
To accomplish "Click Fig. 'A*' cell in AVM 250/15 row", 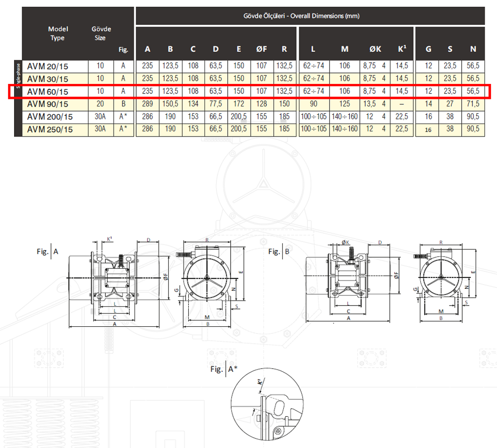I will pos(123,129).
